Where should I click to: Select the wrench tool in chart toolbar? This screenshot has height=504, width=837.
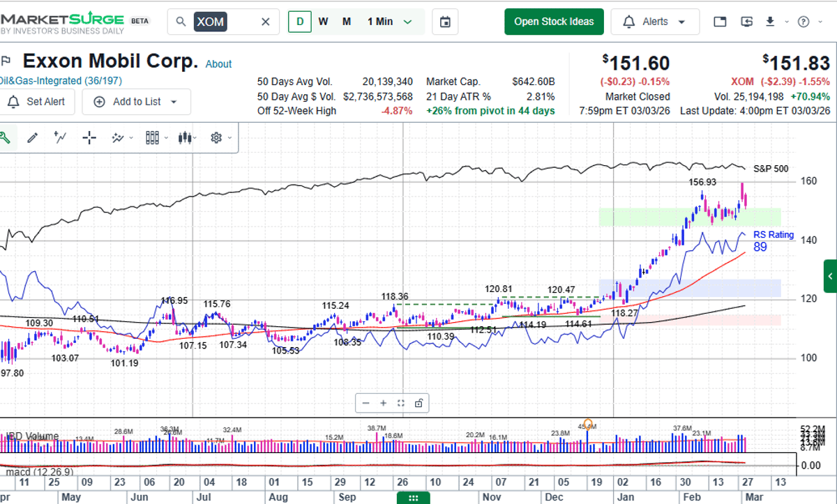pyautogui.click(x=6, y=137)
